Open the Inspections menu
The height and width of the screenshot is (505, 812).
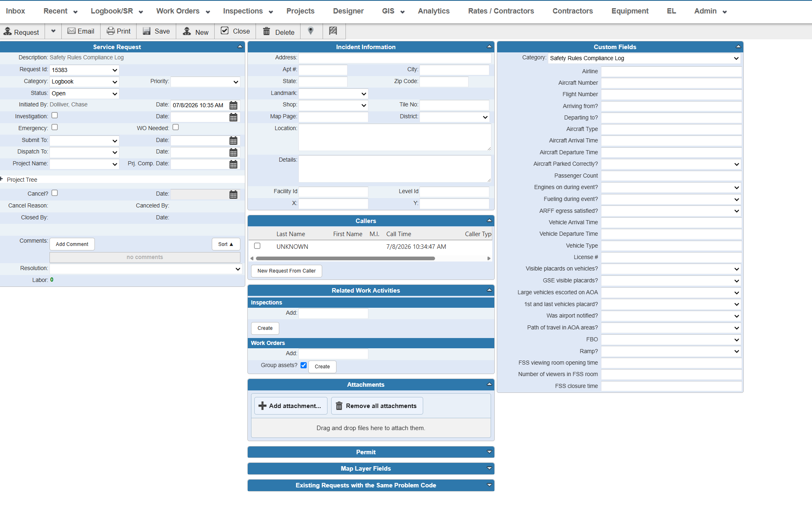tap(248, 11)
